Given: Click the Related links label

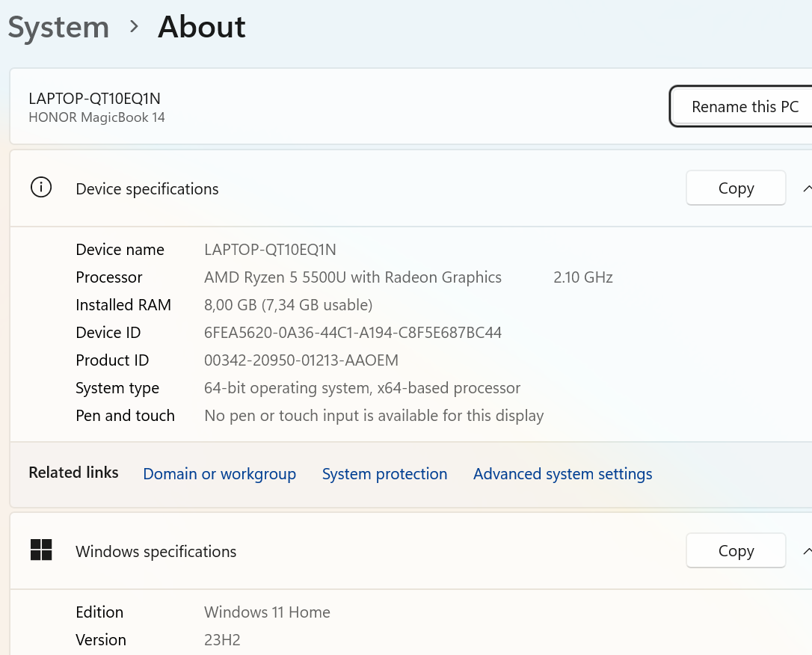Looking at the screenshot, I should [73, 473].
